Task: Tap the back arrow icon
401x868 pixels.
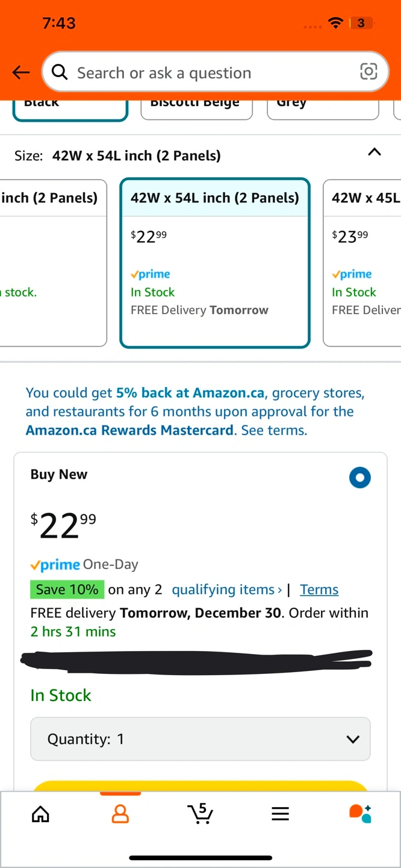Action: [21, 73]
